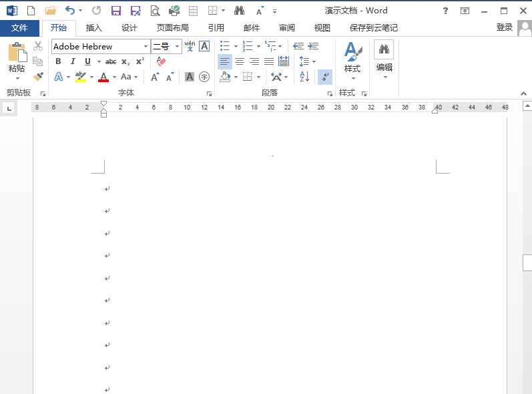532x394 pixels.
Task: Apply superscript formatting
Action: (140, 61)
